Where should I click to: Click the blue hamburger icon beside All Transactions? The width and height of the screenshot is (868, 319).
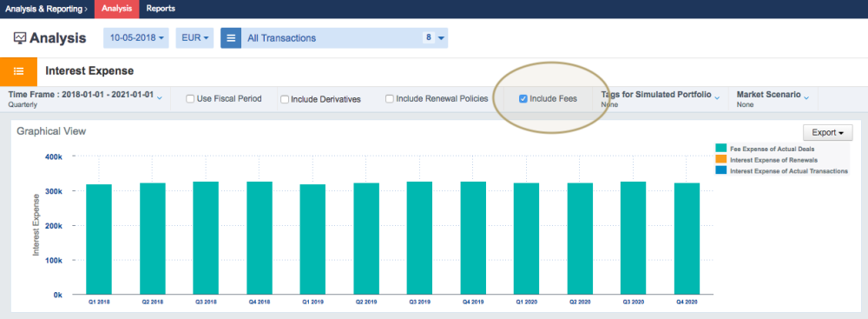tap(231, 38)
